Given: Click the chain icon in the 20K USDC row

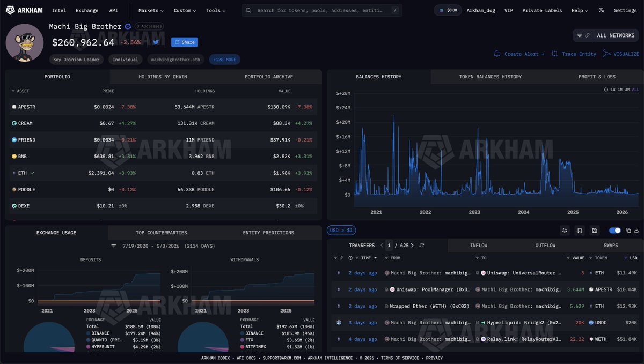Looking at the screenshot, I should (x=338, y=323).
